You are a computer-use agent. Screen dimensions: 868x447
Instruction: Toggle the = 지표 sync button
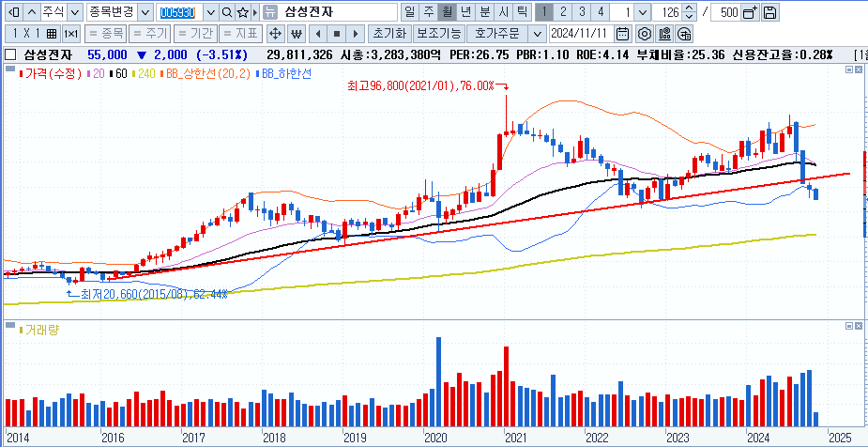click(240, 34)
